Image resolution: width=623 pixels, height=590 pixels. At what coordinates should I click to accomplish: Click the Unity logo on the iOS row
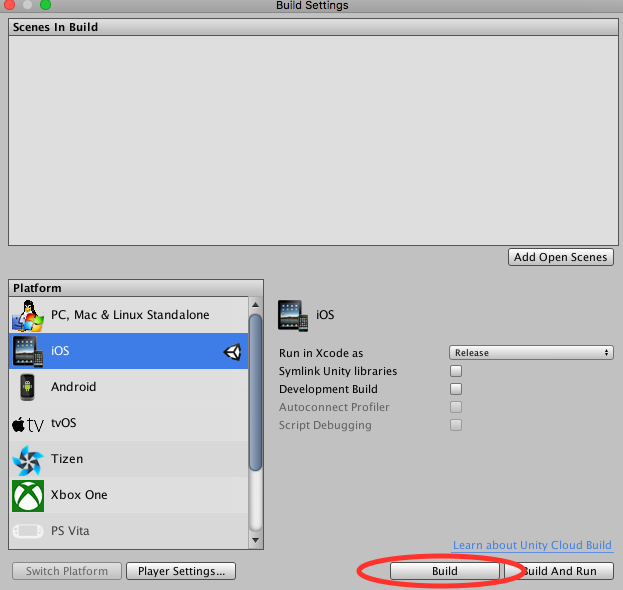tap(232, 352)
